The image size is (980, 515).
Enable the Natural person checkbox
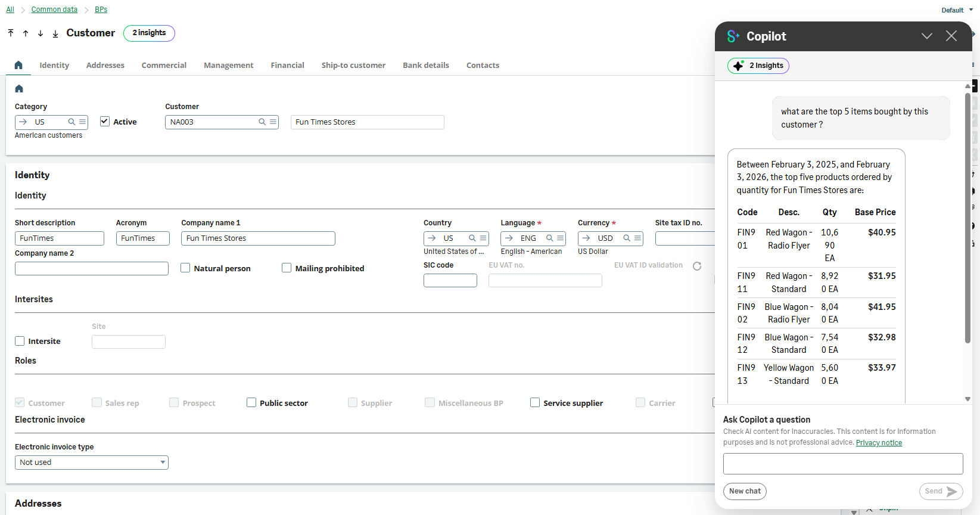(185, 268)
